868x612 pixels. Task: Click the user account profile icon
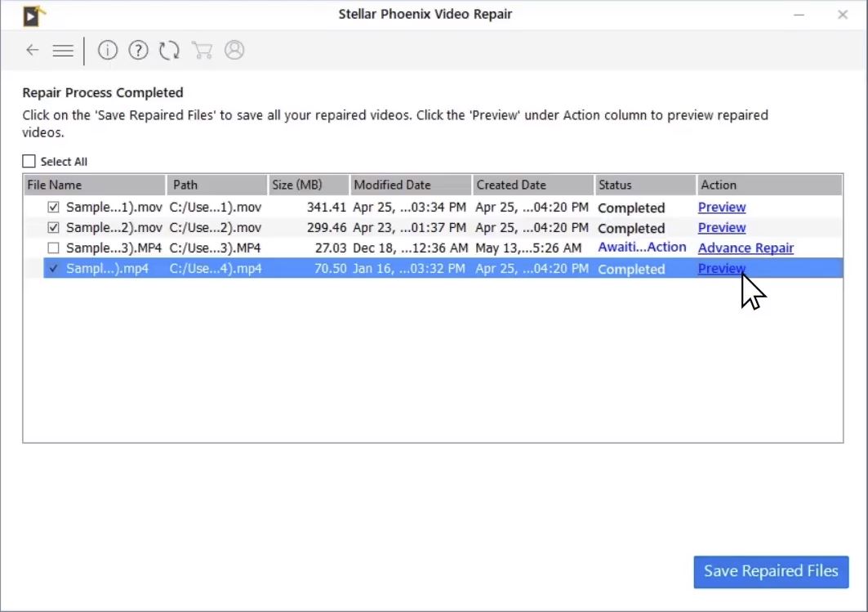point(234,51)
